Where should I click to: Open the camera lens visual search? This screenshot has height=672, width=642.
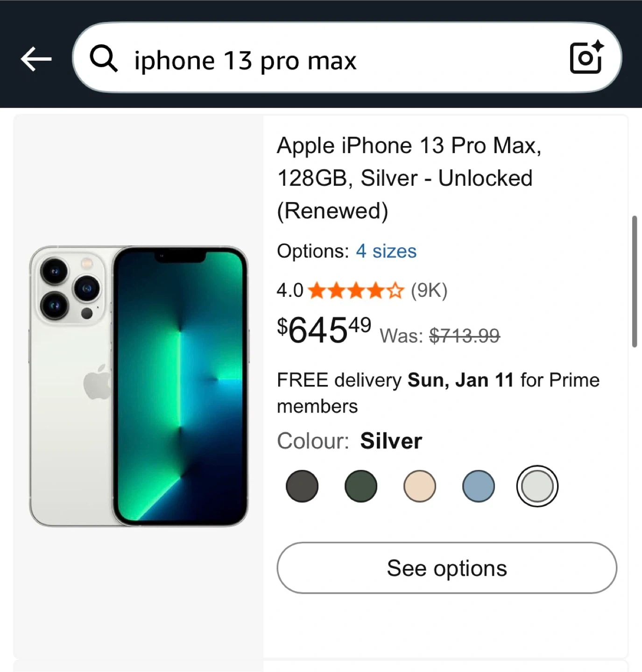click(586, 57)
